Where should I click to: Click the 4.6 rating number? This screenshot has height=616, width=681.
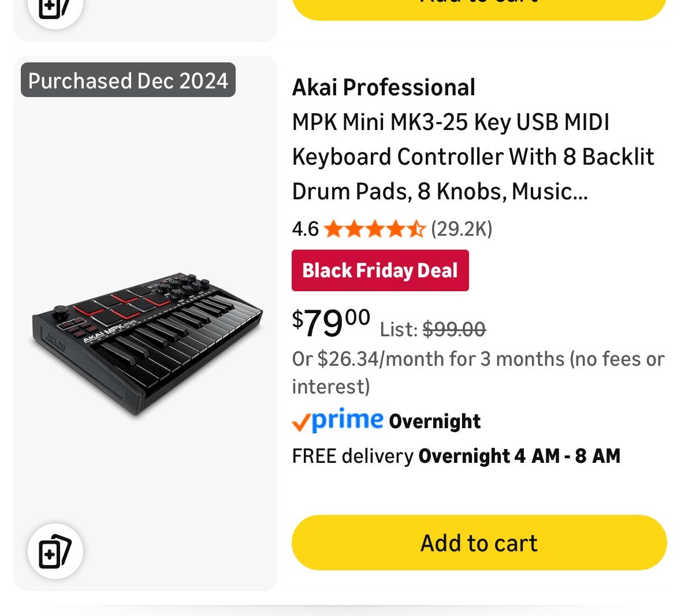click(305, 229)
